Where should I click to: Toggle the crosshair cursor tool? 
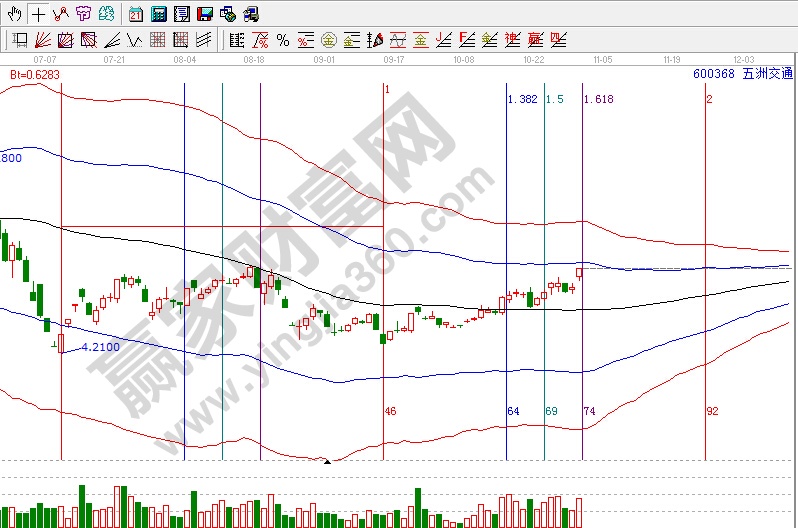(x=37, y=14)
